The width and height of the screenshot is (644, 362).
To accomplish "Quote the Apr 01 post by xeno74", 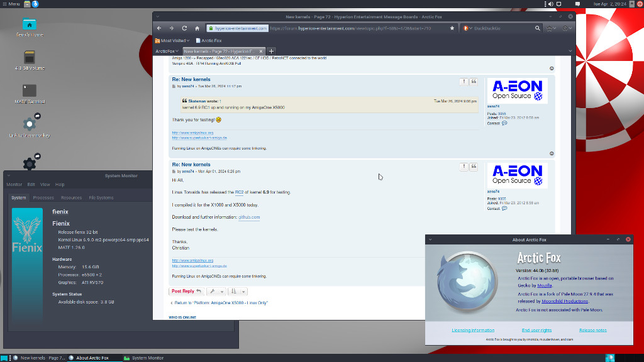I will click(474, 167).
